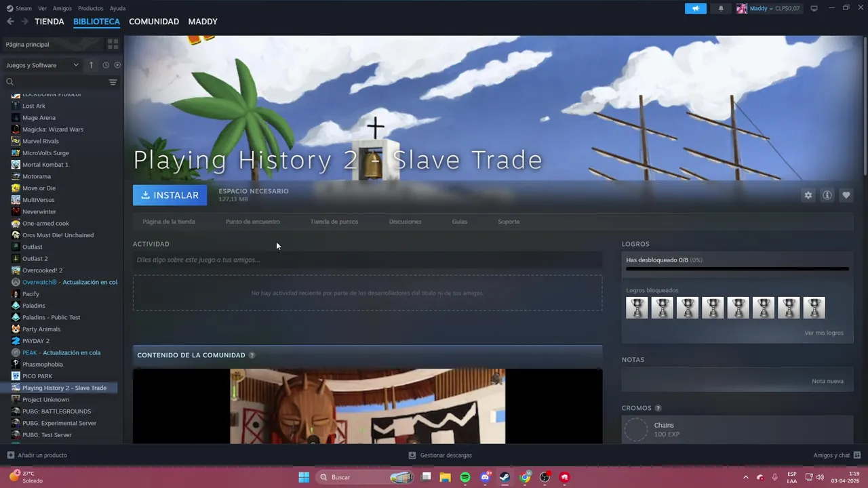Switch library to grid view icon
868x488 pixels.
coord(113,44)
